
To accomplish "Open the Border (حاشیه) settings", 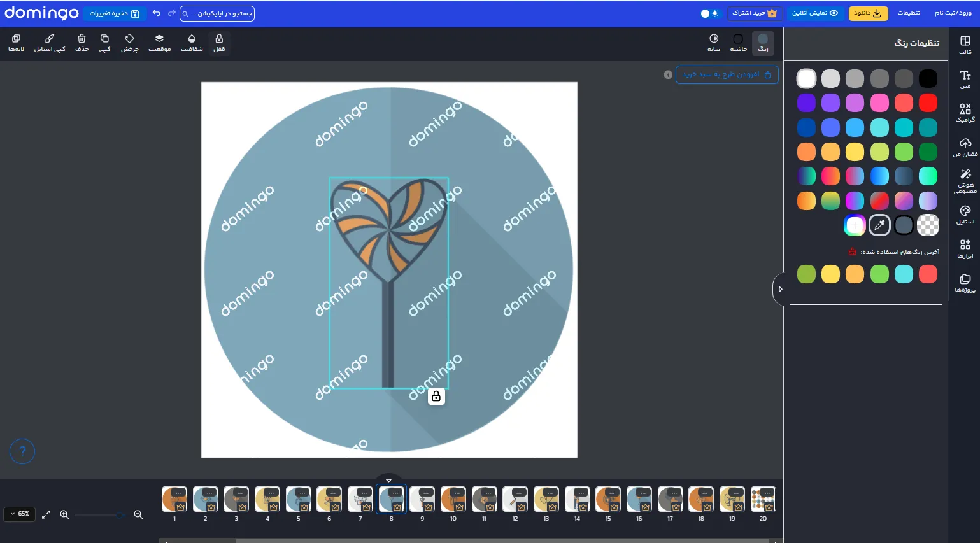I will click(x=739, y=43).
